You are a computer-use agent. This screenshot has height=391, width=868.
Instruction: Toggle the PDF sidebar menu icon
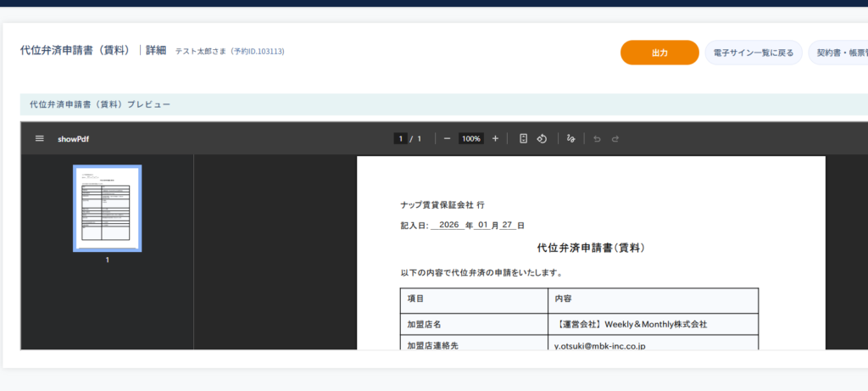(x=39, y=138)
